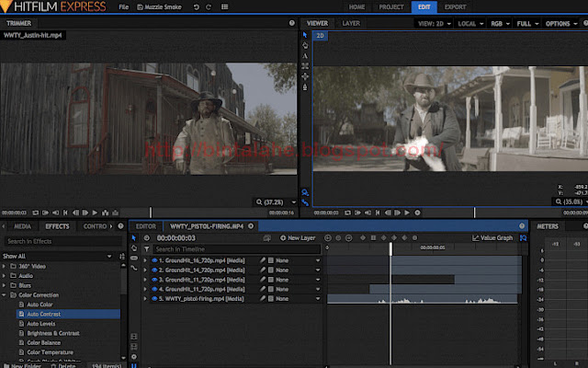Expand the Blurs effects folder
588x368 pixels.
[4, 285]
